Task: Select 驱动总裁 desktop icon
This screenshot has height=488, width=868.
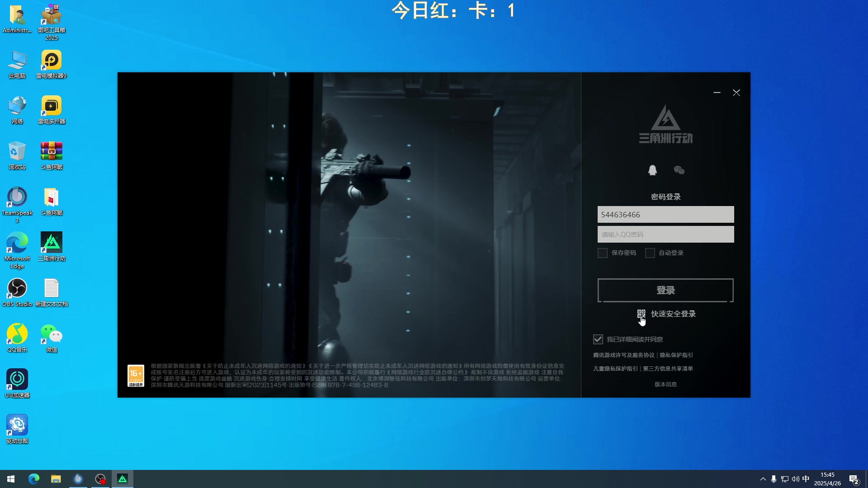Action: pyautogui.click(x=17, y=430)
